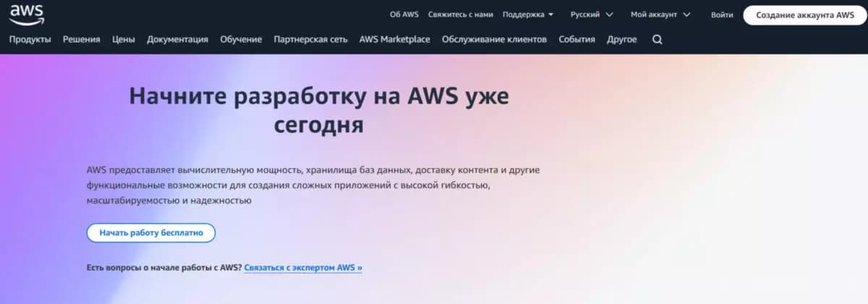This screenshot has height=304, width=868.
Task: Open the Обучение menu item
Action: [x=241, y=40]
